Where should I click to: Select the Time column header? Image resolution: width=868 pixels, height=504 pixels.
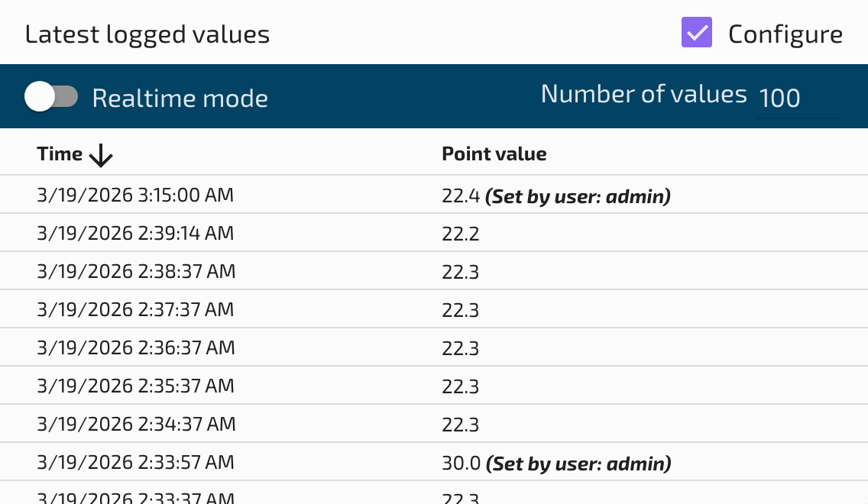pyautogui.click(x=60, y=153)
